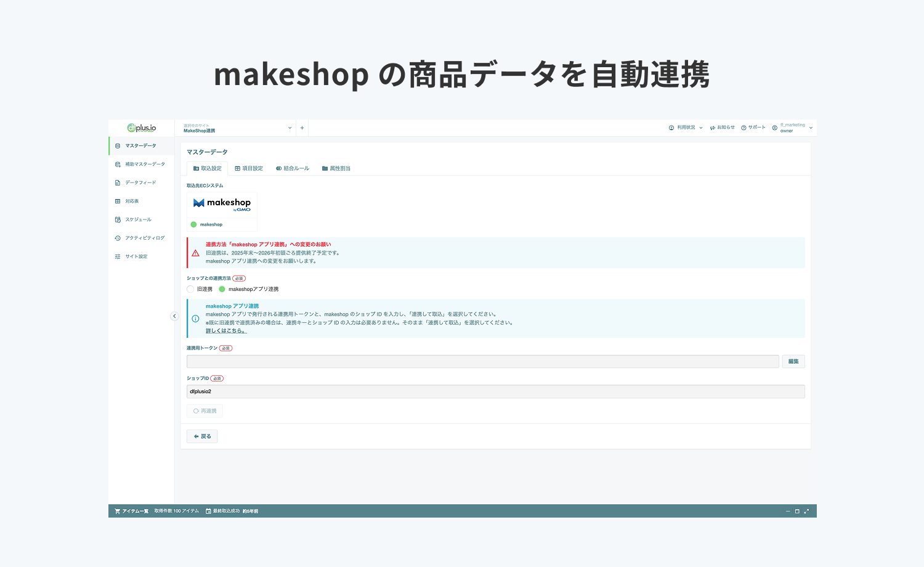
Task: Select the 旧連携 radio button
Action: click(x=191, y=289)
